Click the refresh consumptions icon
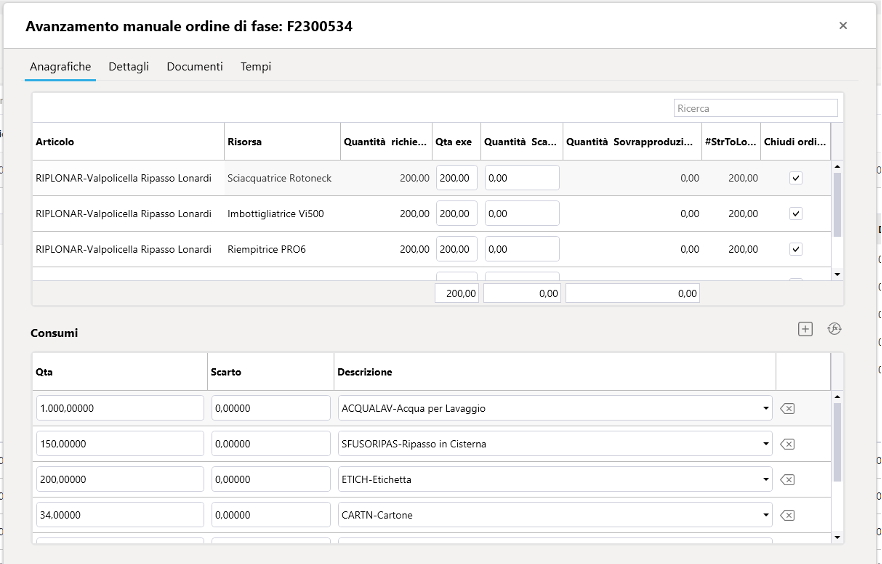 (x=834, y=329)
